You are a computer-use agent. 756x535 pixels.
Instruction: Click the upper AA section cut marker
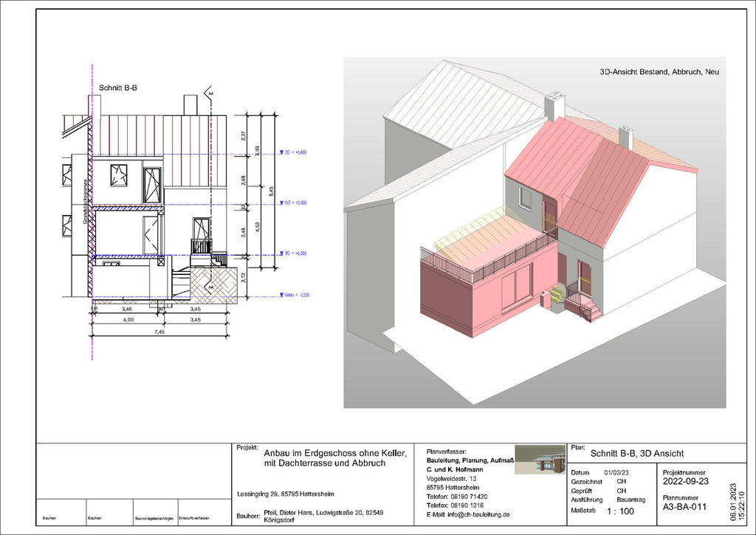point(210,95)
